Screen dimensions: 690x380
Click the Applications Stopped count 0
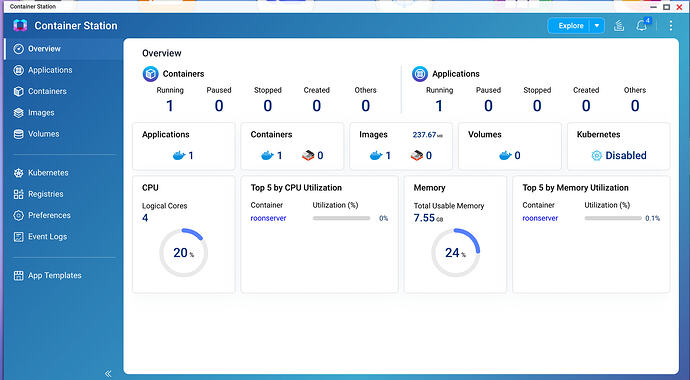coord(537,106)
